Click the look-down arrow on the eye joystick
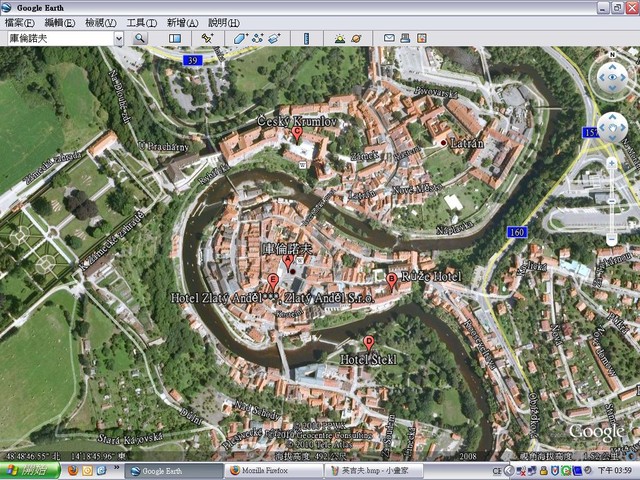This screenshot has width=640, height=480. (612, 88)
